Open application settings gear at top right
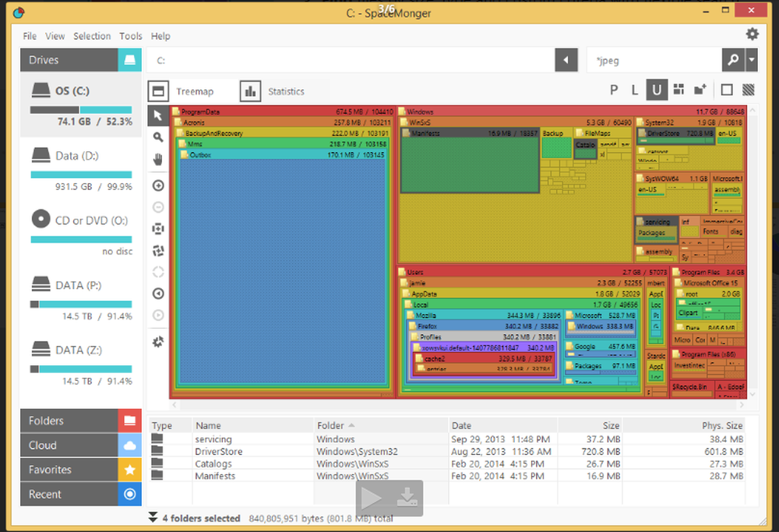 753,33
